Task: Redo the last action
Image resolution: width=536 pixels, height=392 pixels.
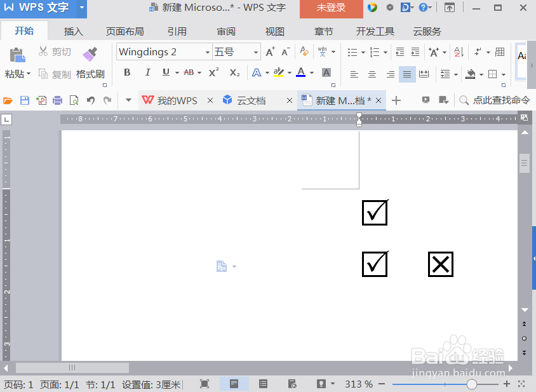Action: [107, 100]
